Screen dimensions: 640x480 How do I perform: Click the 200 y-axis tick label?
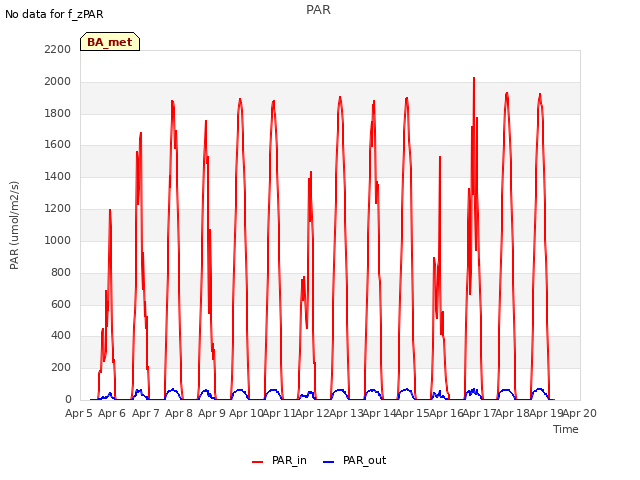tap(61, 368)
